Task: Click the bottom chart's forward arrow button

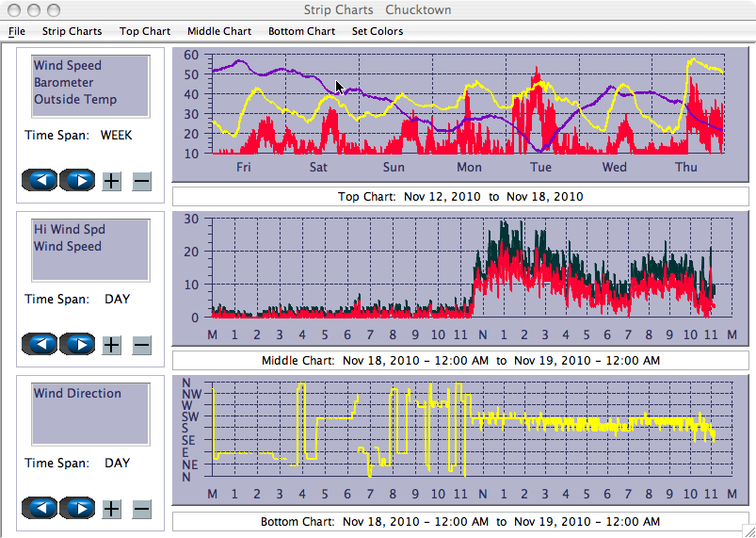Action: [x=78, y=508]
